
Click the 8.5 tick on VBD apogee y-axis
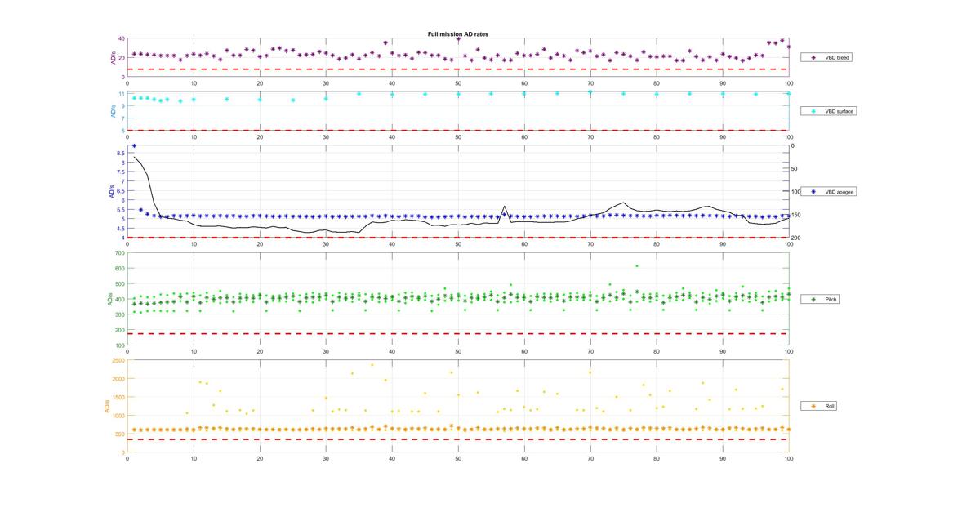point(120,154)
